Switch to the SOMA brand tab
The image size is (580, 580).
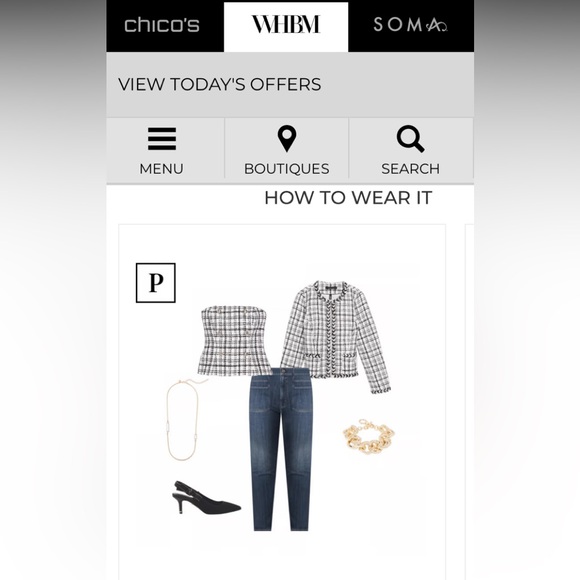pos(411,26)
